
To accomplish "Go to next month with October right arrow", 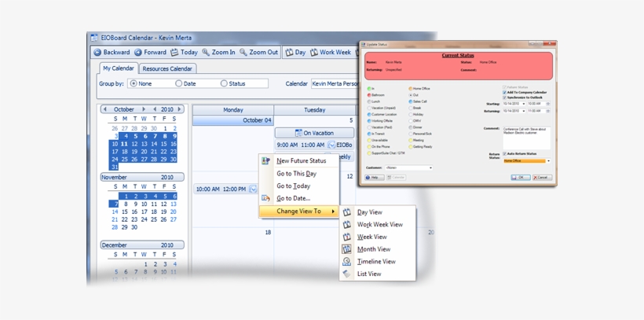I will 144,109.
